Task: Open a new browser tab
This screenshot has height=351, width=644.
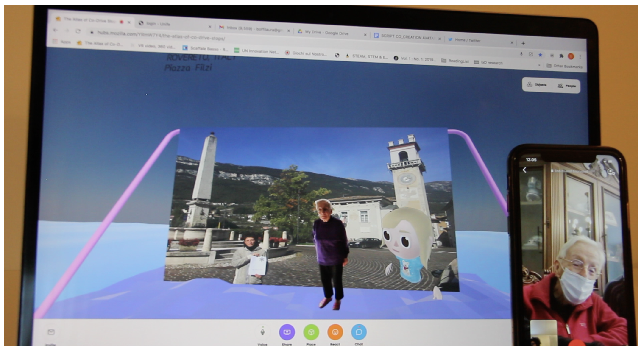Action: tap(523, 43)
